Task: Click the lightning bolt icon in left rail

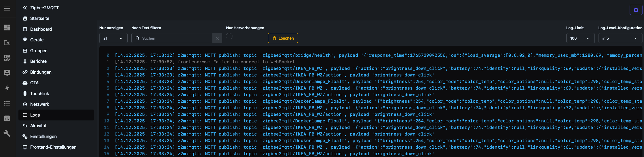Action: (x=7, y=88)
